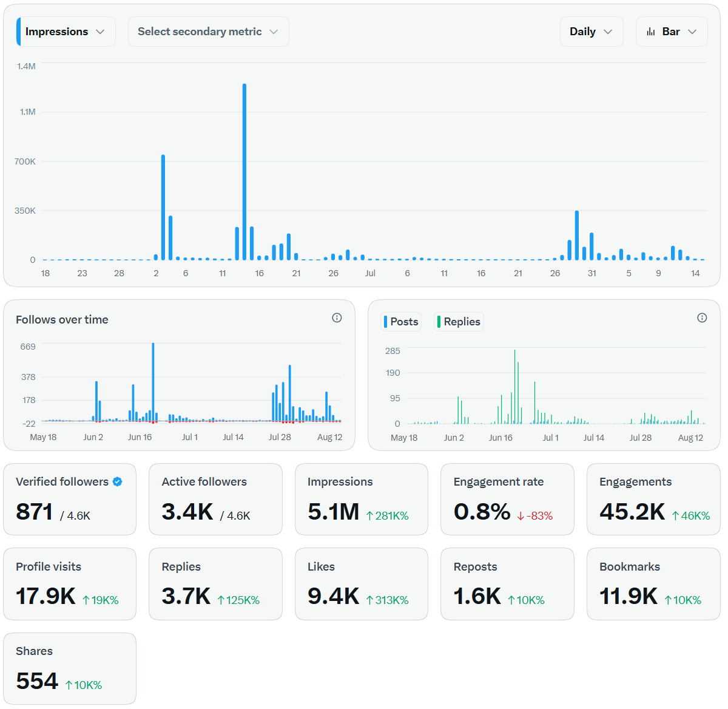The height and width of the screenshot is (709, 728).
Task: Click the 125K% replies change indicator
Action: pos(238,600)
